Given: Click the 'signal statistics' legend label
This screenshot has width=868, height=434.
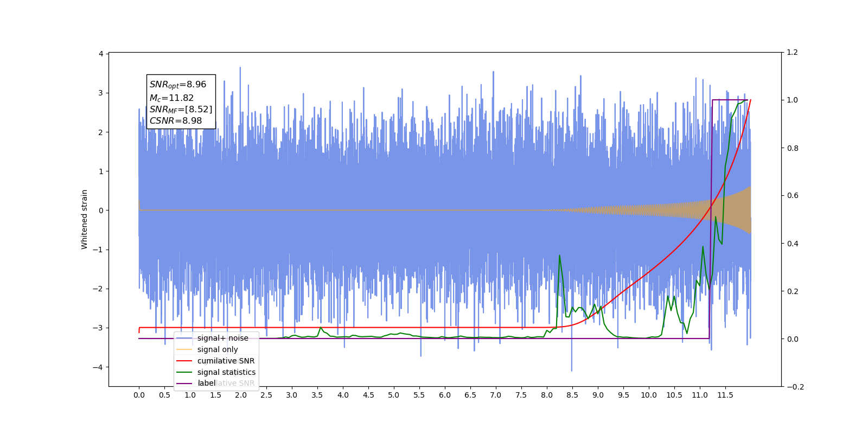Looking at the screenshot, I should [226, 372].
